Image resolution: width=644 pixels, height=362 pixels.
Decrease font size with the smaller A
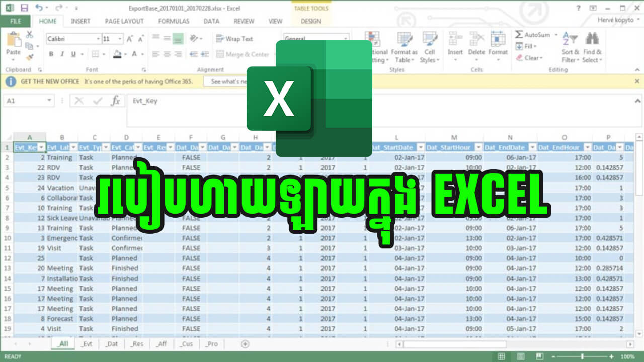click(140, 39)
